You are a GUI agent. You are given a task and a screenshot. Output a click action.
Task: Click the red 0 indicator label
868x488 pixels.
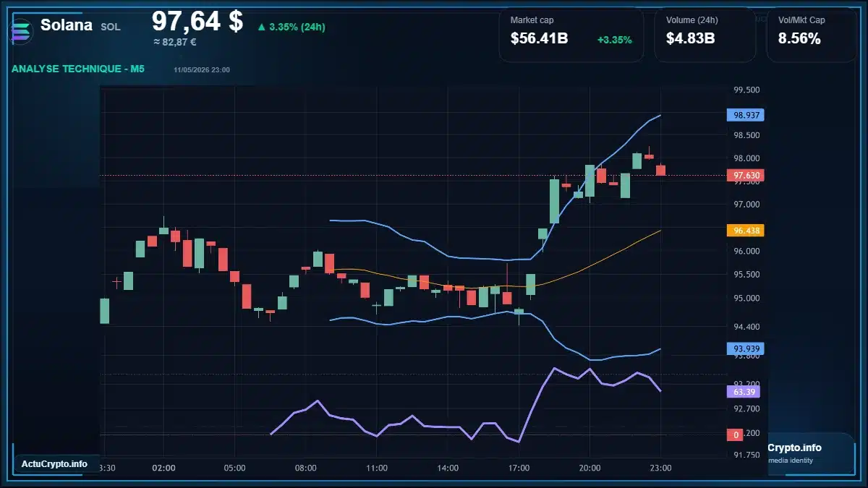[736, 435]
